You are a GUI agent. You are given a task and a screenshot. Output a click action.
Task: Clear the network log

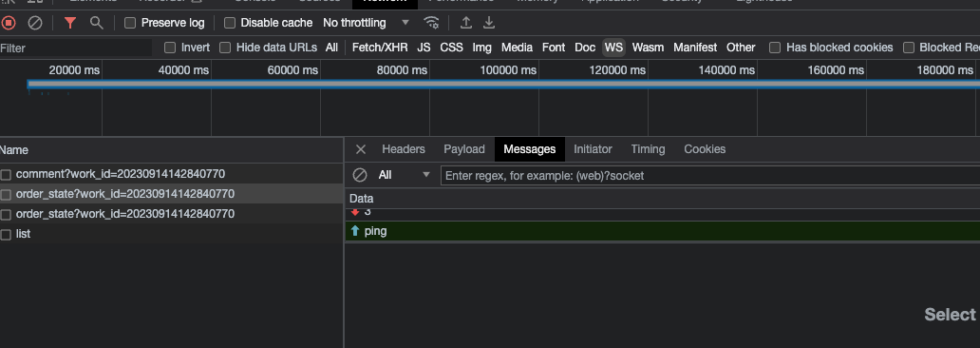click(35, 23)
